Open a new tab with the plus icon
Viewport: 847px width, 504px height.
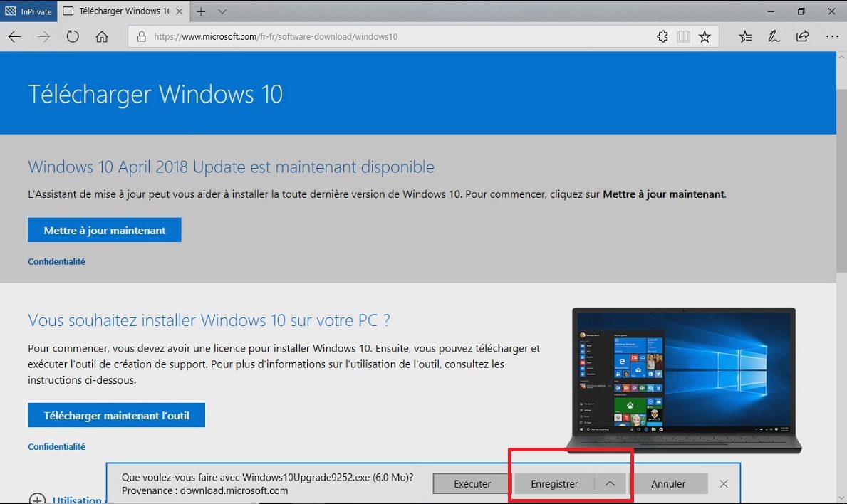pyautogui.click(x=201, y=11)
